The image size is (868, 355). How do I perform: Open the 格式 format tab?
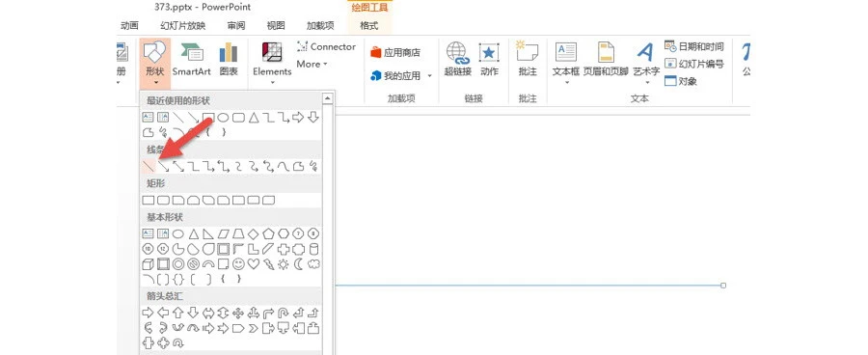(x=368, y=25)
